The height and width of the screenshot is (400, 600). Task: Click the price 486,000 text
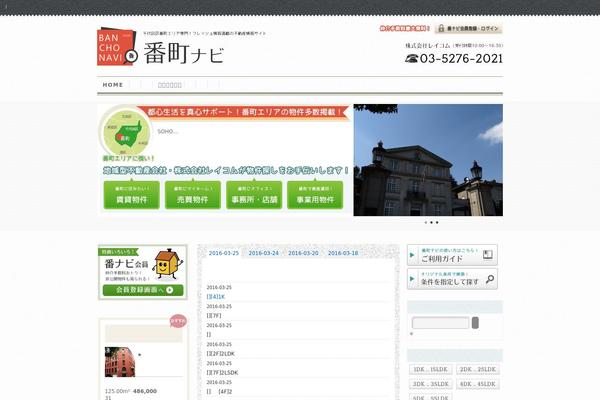point(145,391)
